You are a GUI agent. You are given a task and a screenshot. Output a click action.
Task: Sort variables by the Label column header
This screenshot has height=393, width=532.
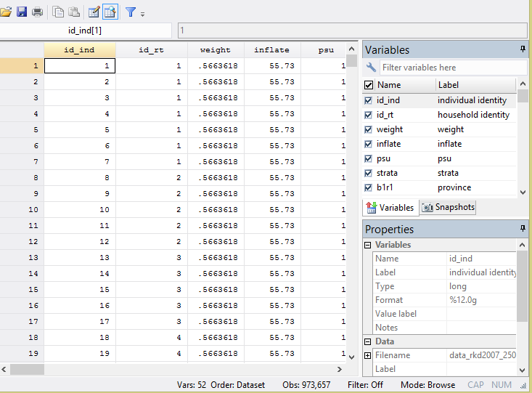(x=475, y=85)
